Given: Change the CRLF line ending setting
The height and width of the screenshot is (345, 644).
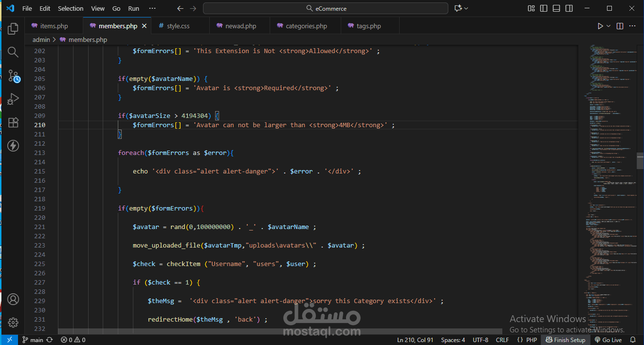Looking at the screenshot, I should pos(502,340).
